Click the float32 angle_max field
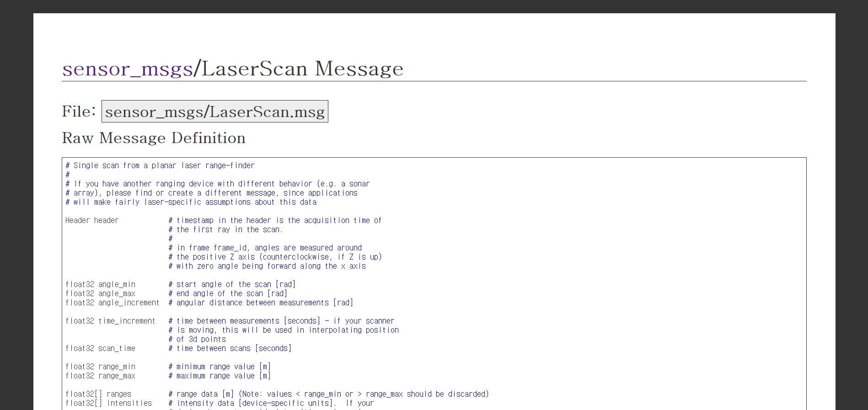 tap(100, 293)
